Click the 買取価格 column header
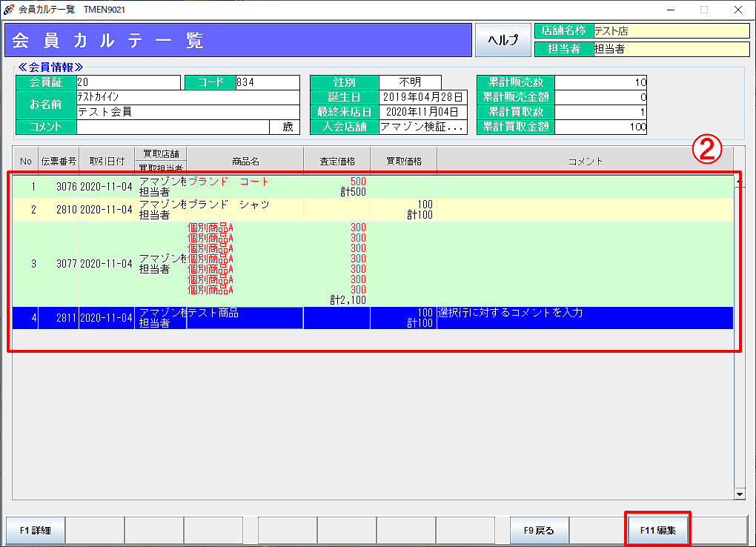Viewport: 756px width, 547px height. [x=404, y=161]
